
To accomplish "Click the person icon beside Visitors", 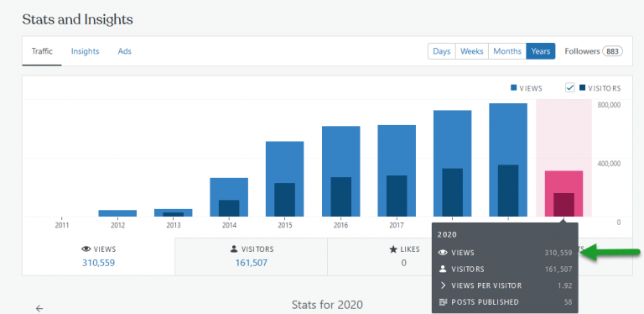I will click(234, 249).
